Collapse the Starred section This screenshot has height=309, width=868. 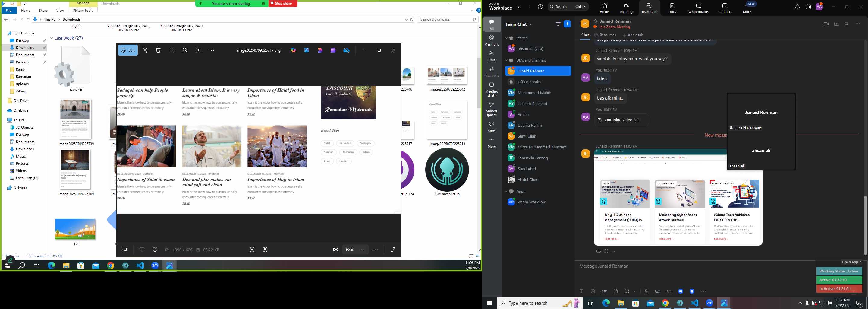point(506,38)
